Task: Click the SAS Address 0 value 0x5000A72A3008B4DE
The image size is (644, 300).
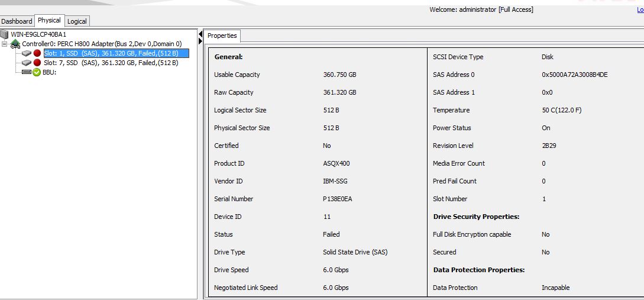Action: coord(575,75)
